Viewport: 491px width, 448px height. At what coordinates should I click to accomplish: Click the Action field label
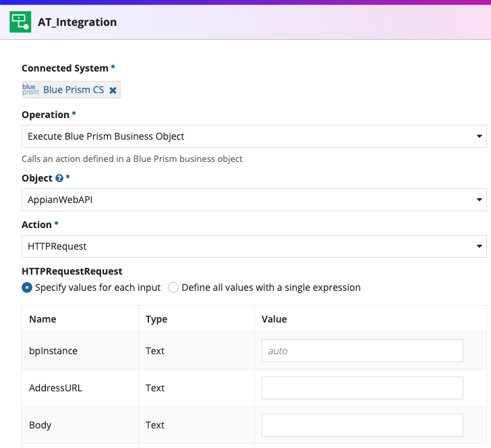pyautogui.click(x=36, y=225)
